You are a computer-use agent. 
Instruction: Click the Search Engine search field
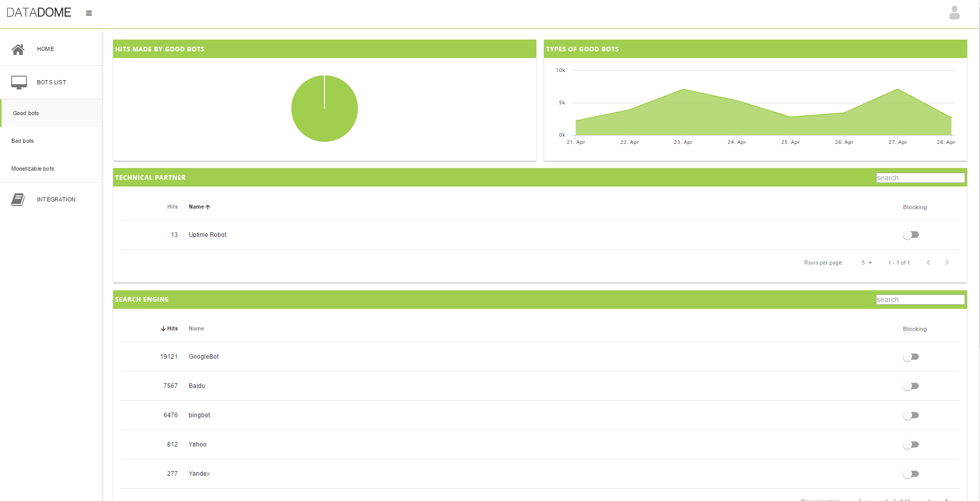920,300
